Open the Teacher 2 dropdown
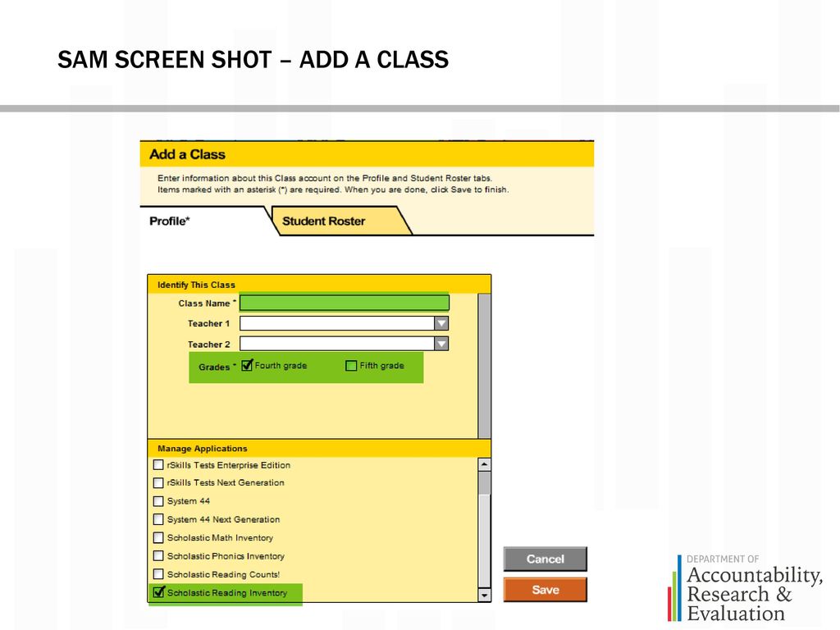840x630 pixels. 441,344
